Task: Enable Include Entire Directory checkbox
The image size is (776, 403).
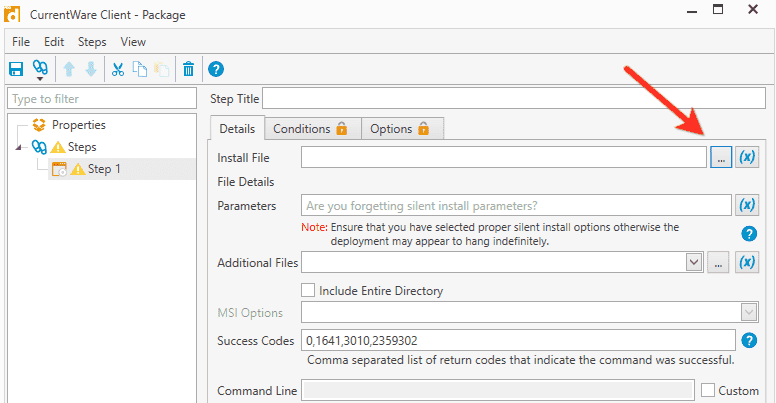Action: (308, 290)
